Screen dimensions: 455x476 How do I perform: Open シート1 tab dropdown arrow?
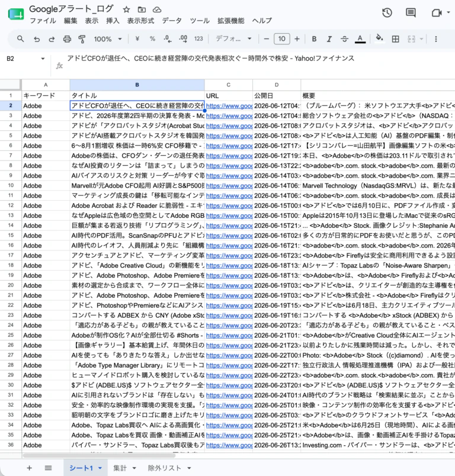click(100, 468)
